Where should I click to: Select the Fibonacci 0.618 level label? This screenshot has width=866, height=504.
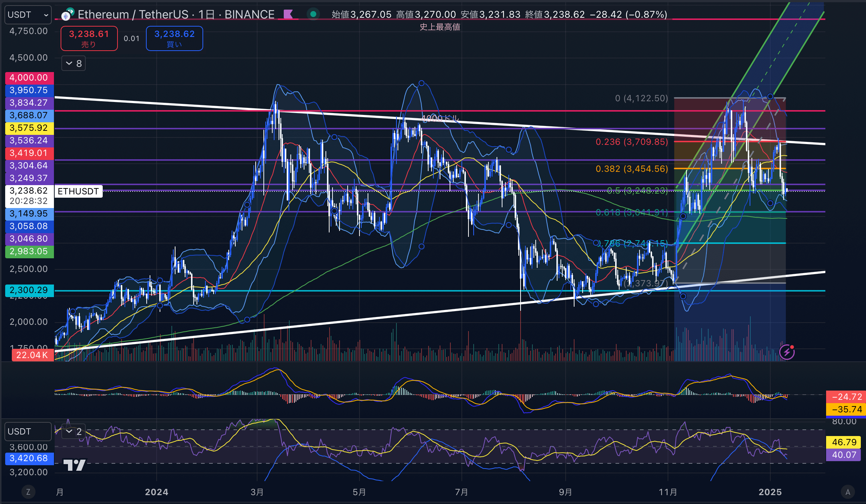pyautogui.click(x=632, y=212)
